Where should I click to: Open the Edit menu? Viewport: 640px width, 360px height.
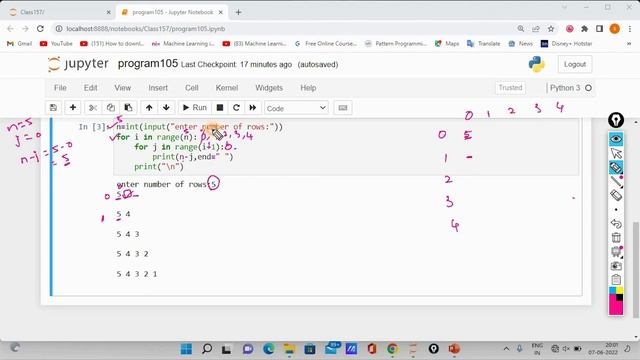[91, 88]
